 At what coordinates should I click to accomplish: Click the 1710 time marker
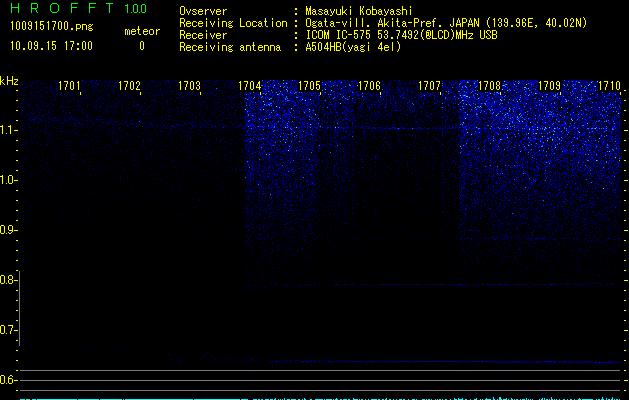(x=609, y=86)
